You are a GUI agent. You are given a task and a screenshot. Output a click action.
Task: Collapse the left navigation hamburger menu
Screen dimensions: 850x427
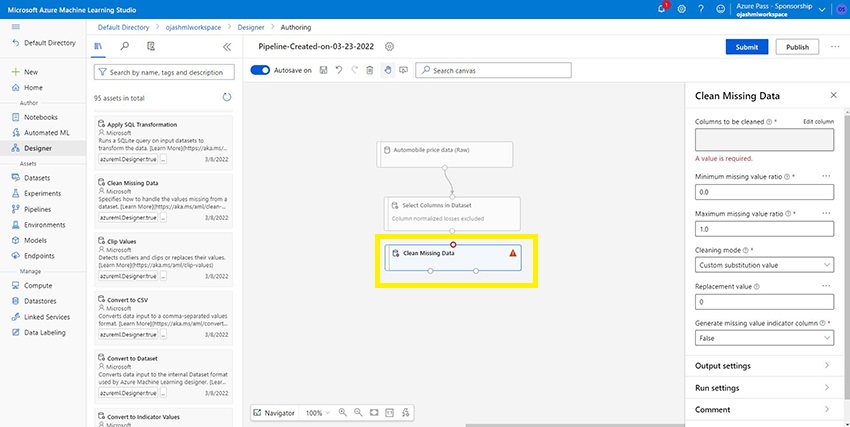click(x=16, y=27)
